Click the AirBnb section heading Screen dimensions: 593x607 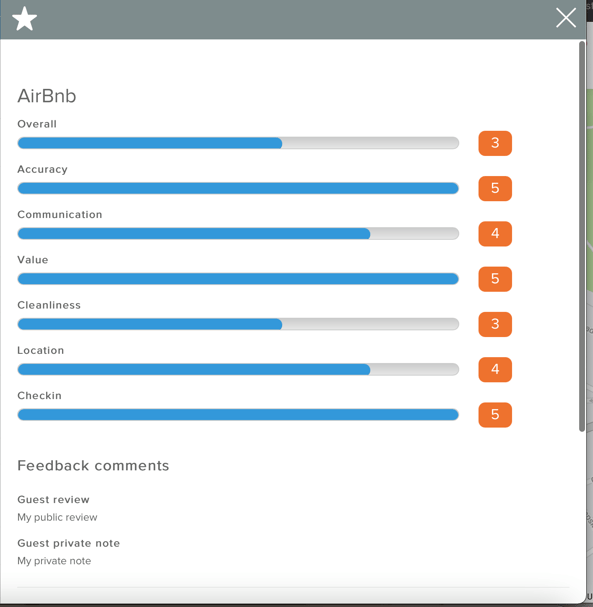point(47,96)
